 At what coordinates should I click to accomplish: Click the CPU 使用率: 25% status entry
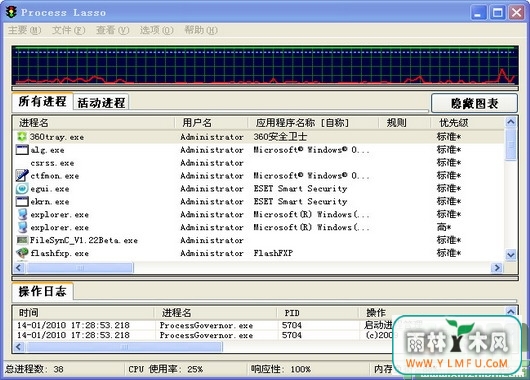pyautogui.click(x=166, y=369)
